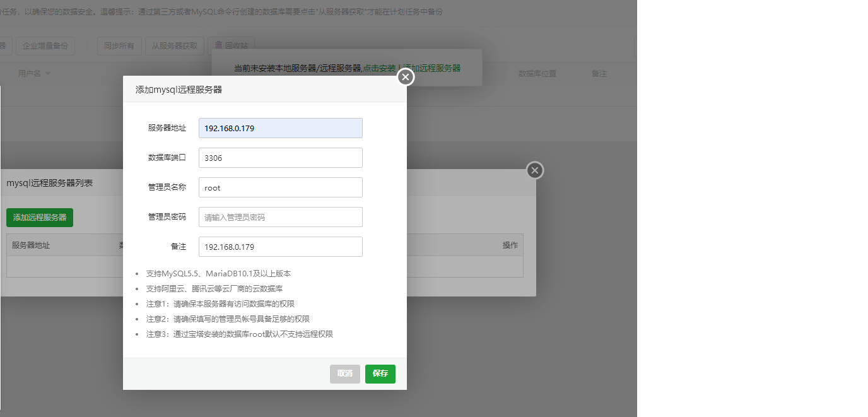Close the mysql远程服务器列表 window

[535, 170]
